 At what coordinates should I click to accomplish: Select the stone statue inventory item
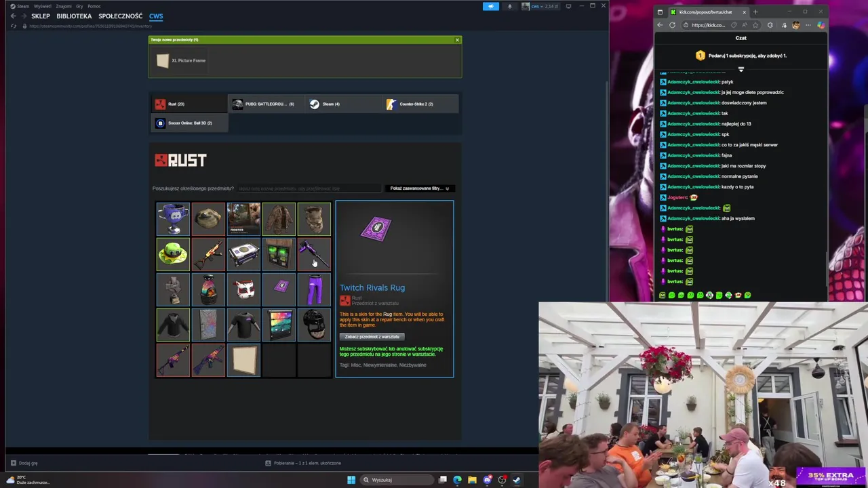(x=173, y=289)
